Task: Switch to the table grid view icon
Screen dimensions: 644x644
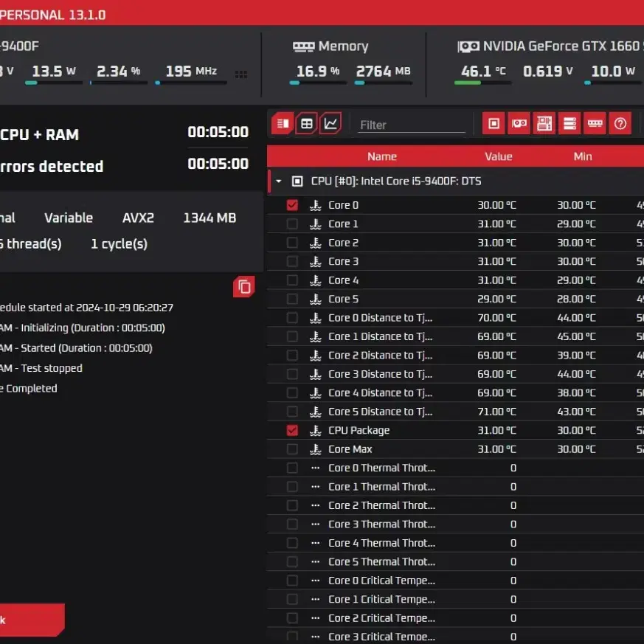Action: pos(306,124)
